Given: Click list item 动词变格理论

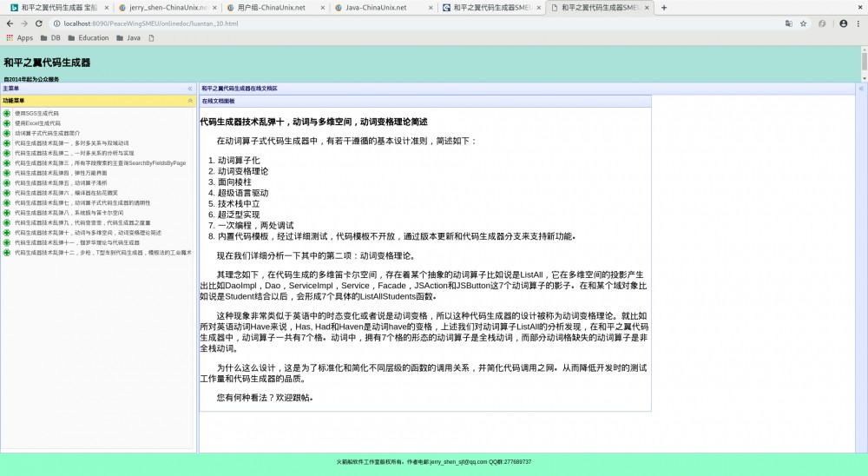Looking at the screenshot, I should click(x=243, y=171).
